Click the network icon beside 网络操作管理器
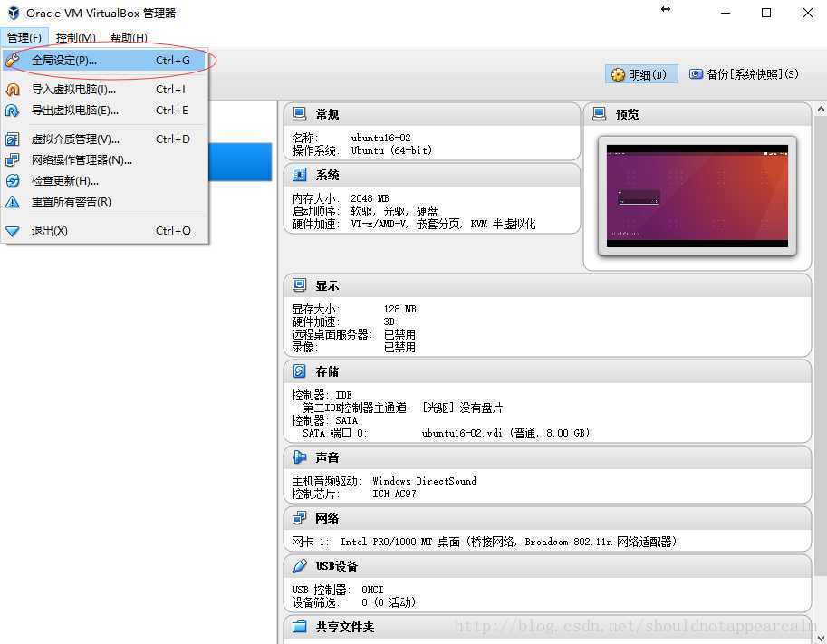 [x=12, y=159]
